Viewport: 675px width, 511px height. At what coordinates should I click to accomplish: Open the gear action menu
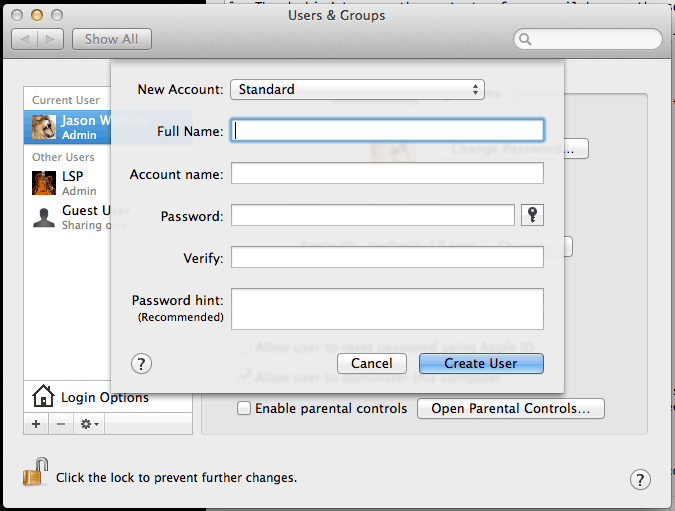tap(89, 424)
